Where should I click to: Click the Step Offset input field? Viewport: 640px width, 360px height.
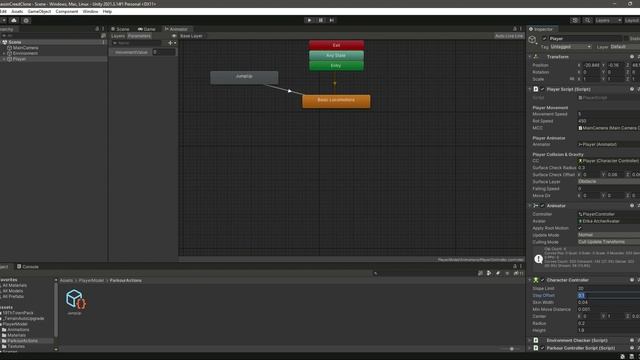point(609,296)
